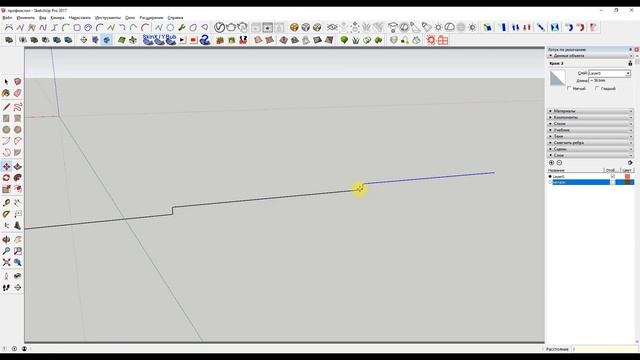Delete layer with minus button
Screen dimensions: 640x360
559,162
